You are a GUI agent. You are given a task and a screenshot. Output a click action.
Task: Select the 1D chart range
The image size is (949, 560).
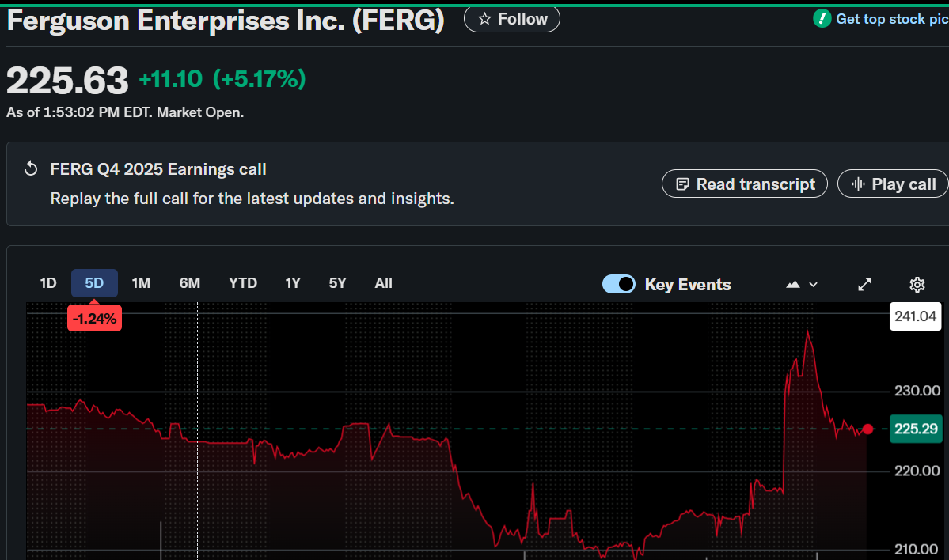[47, 283]
